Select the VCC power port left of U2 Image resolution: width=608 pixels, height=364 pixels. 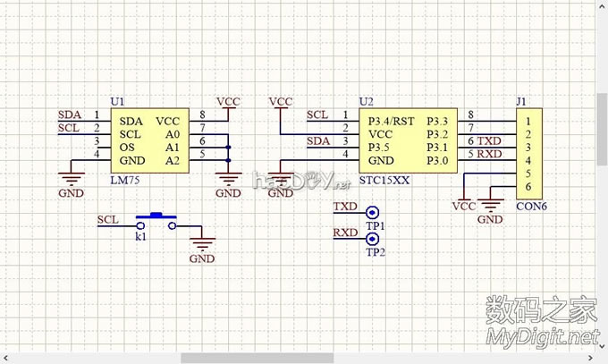[x=280, y=102]
